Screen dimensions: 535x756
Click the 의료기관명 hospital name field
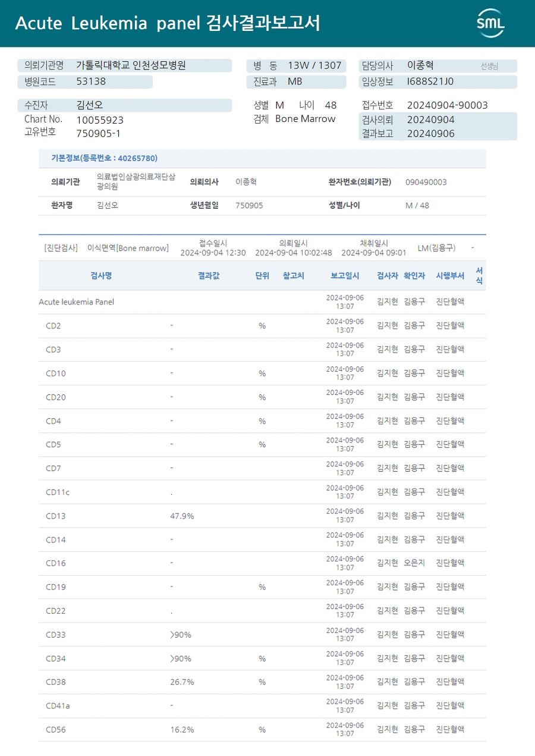pos(125,65)
